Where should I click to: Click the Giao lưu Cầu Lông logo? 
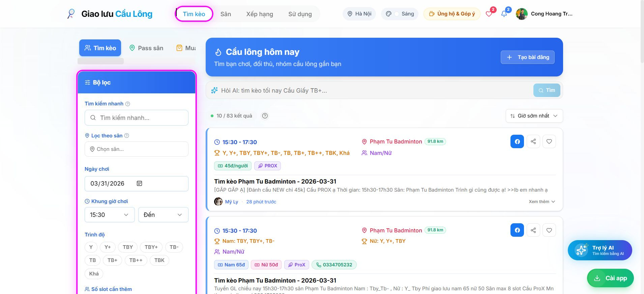coord(110,14)
